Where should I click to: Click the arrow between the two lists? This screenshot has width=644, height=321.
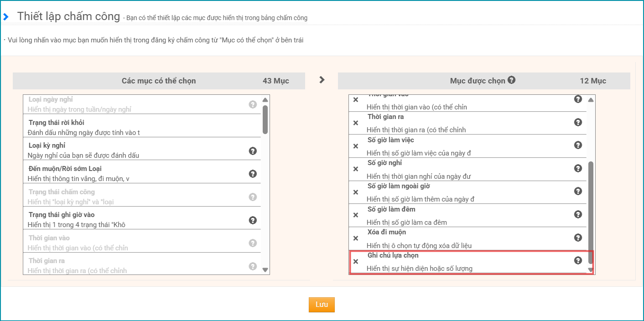click(322, 80)
